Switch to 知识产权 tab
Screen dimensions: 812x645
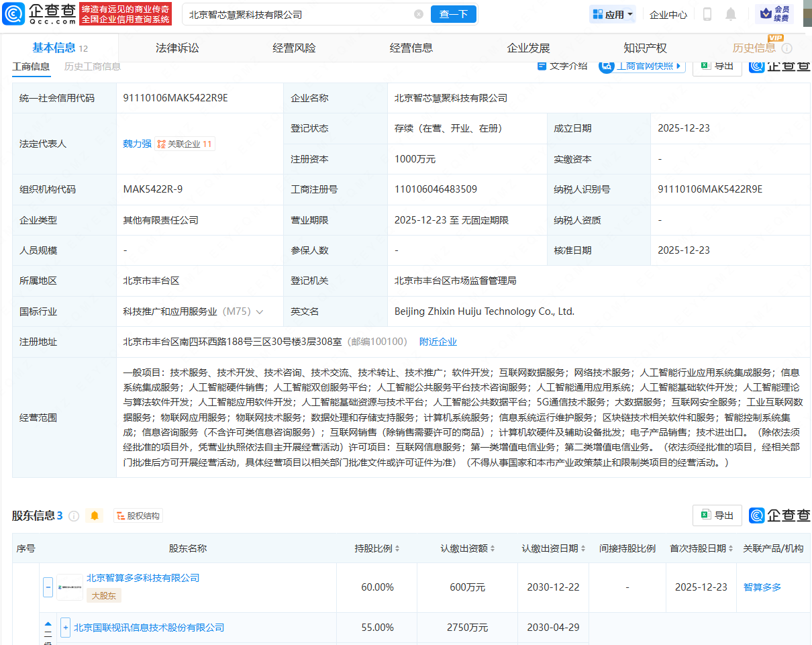[645, 48]
